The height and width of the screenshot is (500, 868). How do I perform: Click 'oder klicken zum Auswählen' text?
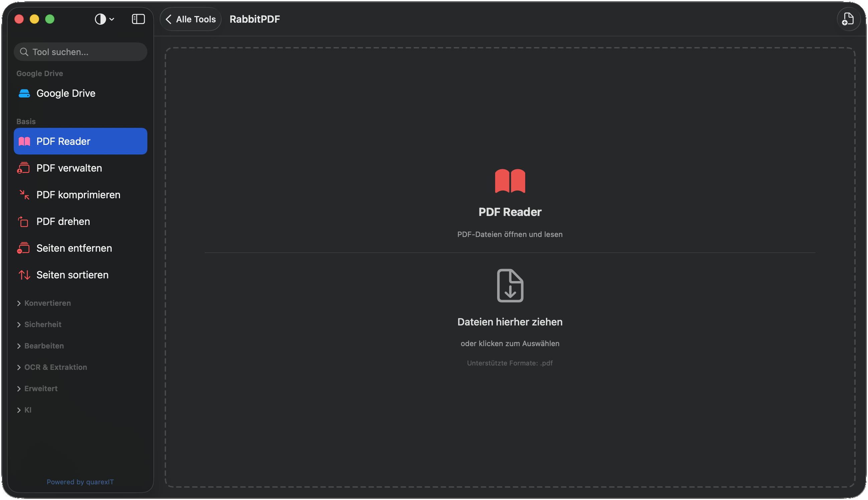pyautogui.click(x=510, y=343)
